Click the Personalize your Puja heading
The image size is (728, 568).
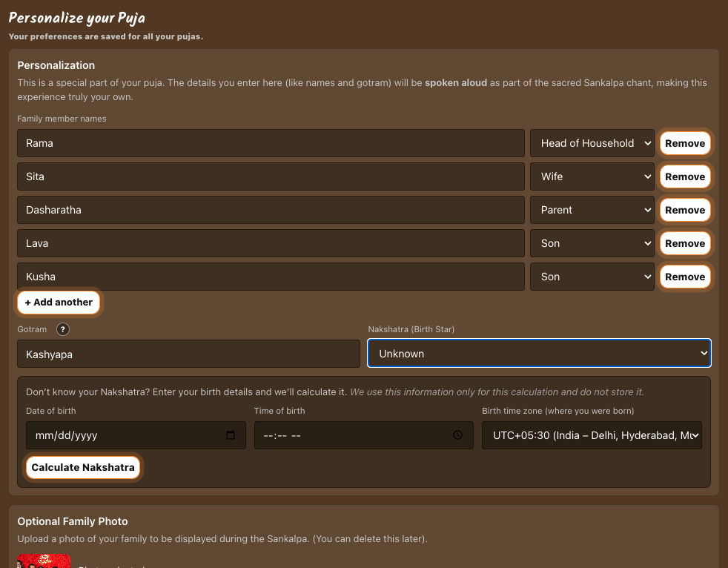(76, 18)
